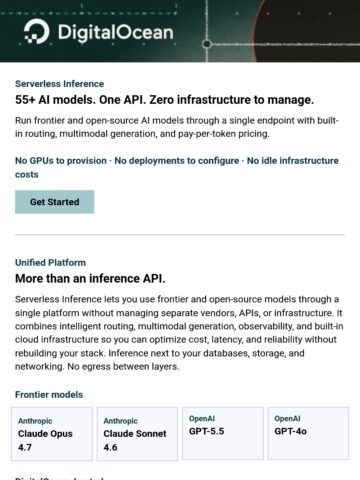The width and height of the screenshot is (360, 480).
Task: Click the '55+ AI models' headline
Action: [164, 100]
